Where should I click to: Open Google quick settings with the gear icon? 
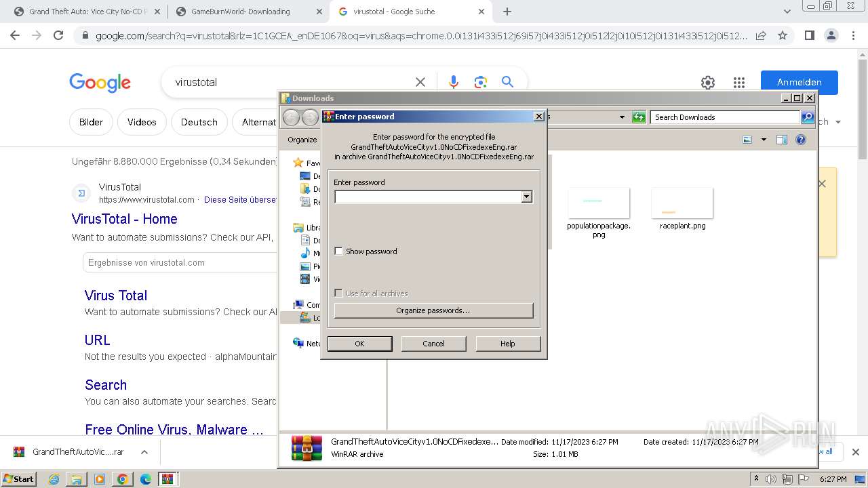click(x=708, y=83)
